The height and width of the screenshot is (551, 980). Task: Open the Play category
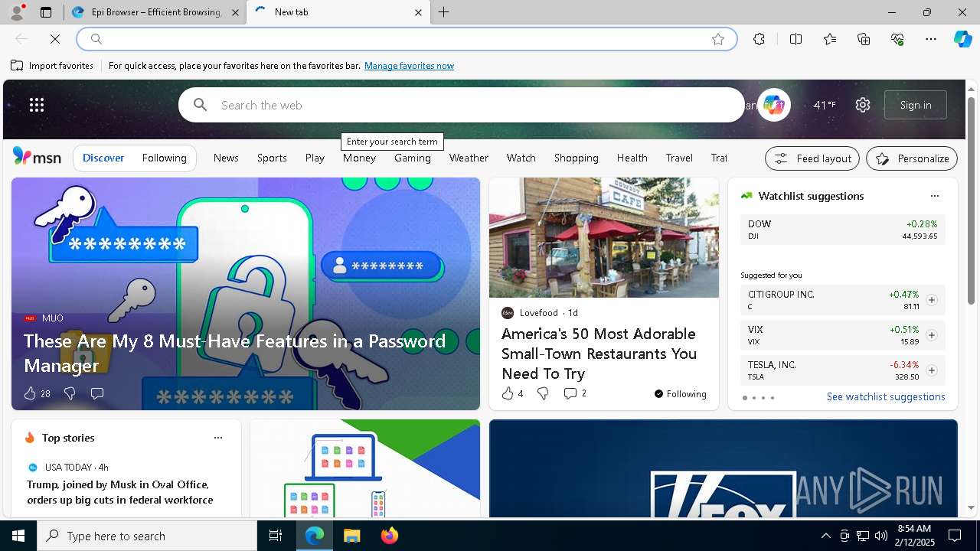click(315, 158)
